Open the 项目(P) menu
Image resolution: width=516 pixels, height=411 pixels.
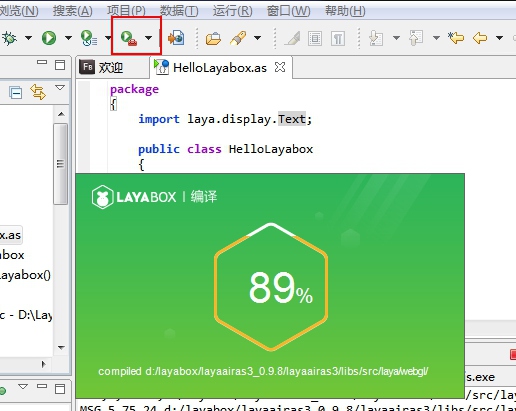[x=126, y=11]
